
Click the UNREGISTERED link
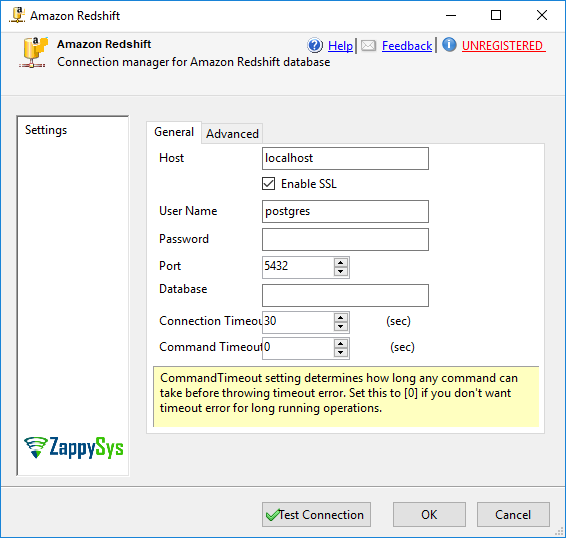504,46
